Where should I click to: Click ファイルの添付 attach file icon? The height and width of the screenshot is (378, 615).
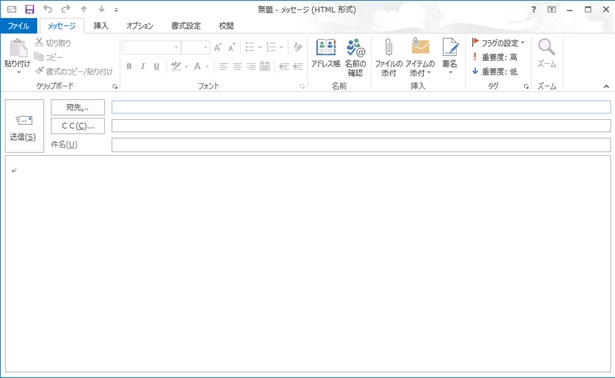point(388,57)
